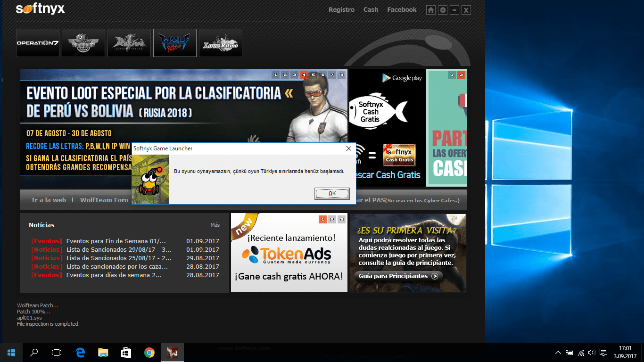Viewport: 644px width, 362px height.
Task: Open the TokenAds promotion banner
Action: point(289,253)
